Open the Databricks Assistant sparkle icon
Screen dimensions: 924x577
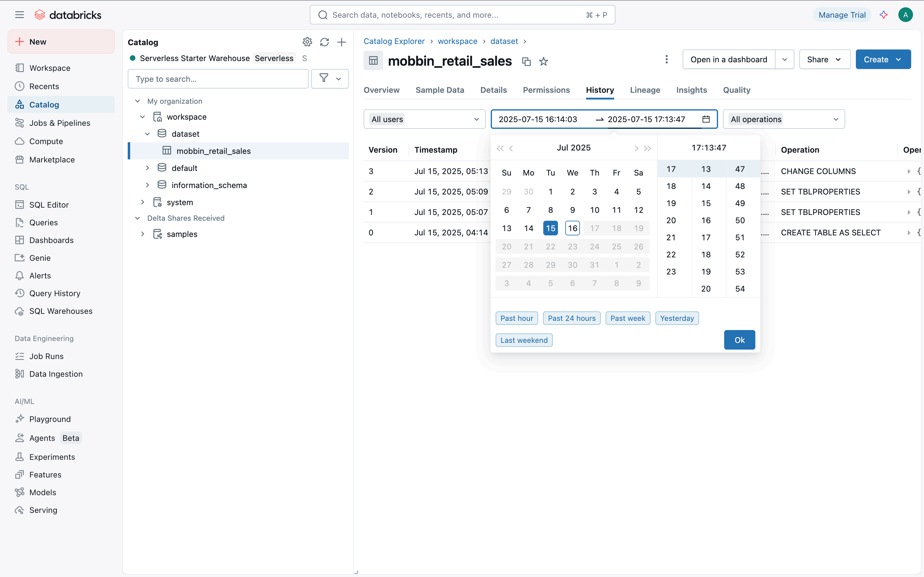(x=883, y=15)
